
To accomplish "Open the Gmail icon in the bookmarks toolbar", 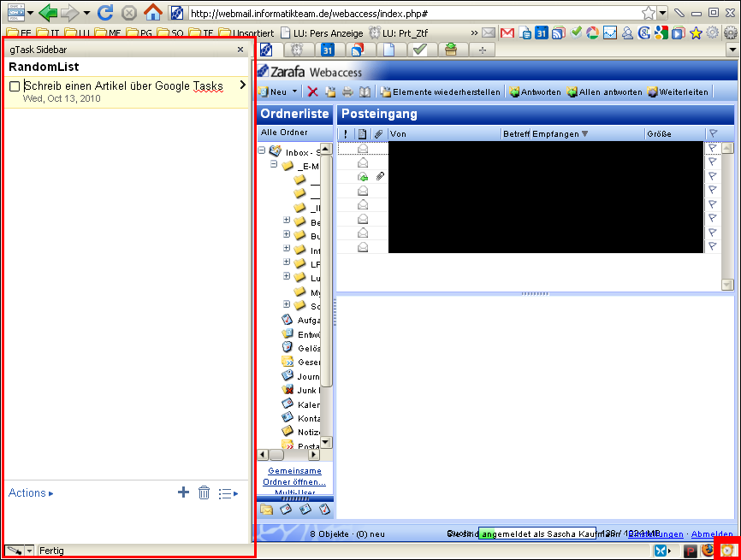I will click(x=507, y=33).
